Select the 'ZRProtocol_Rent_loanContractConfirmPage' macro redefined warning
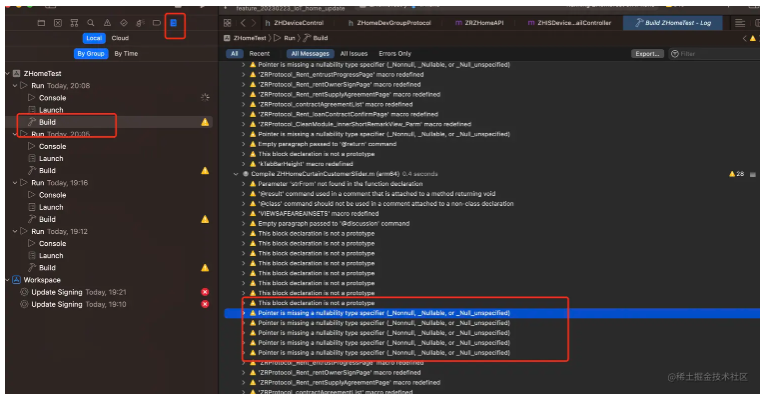Image resolution: width=760 pixels, height=396 pixels. click(x=348, y=114)
